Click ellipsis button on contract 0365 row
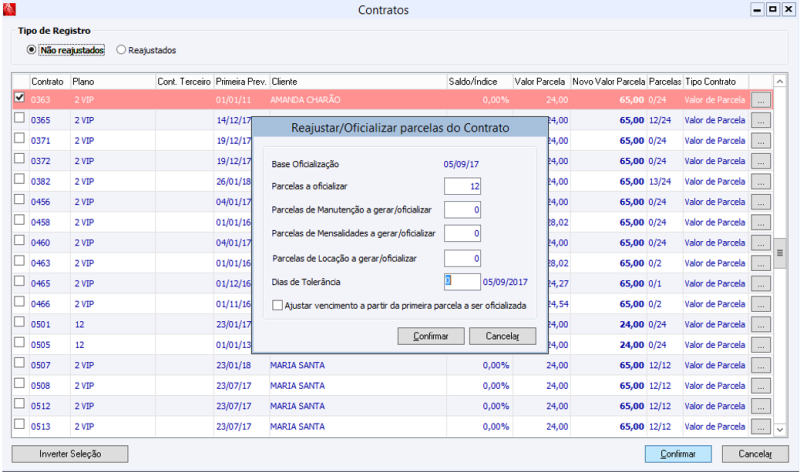800x472 pixels. tap(761, 120)
